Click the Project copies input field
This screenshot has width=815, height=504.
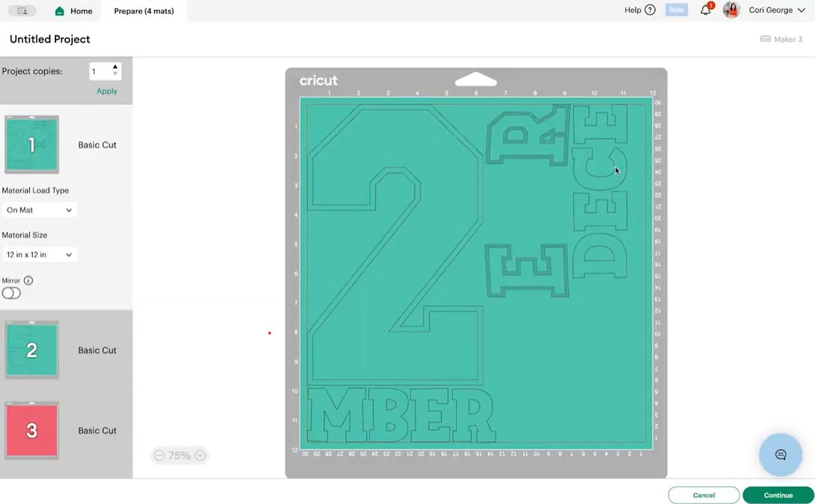105,71
